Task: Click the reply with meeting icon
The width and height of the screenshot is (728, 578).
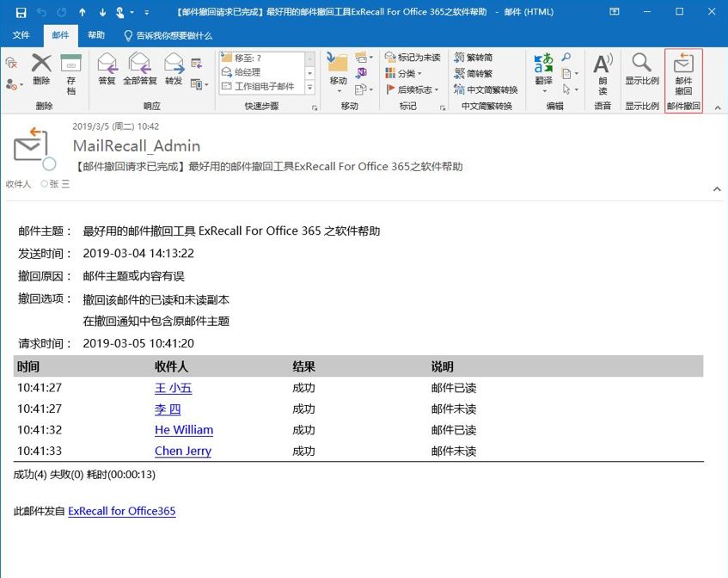Action: [x=196, y=63]
